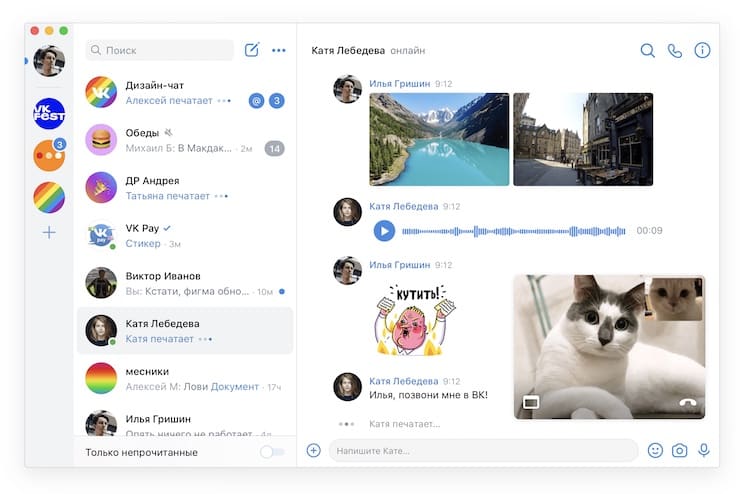Click the camera icon in message bar
Viewport: 740px width, 494px height.
coord(680,451)
